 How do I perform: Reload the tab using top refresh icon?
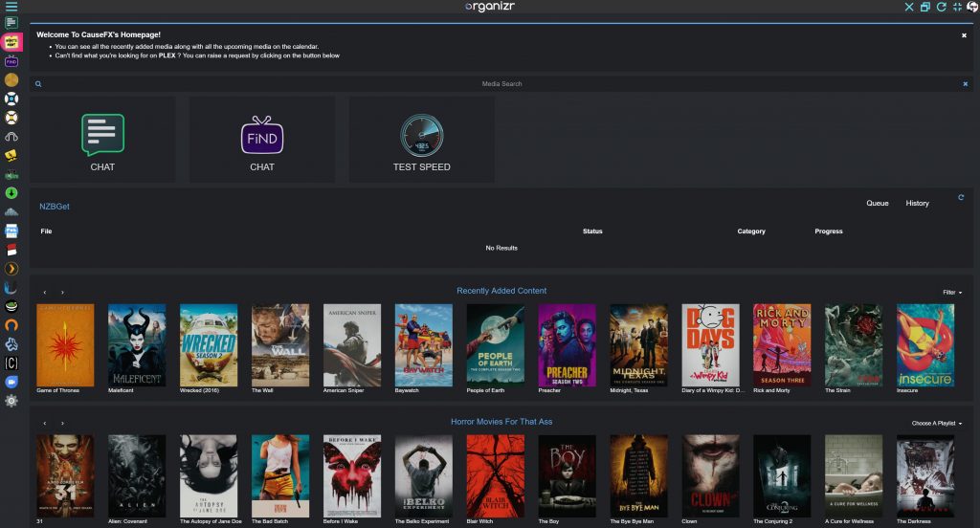click(942, 7)
